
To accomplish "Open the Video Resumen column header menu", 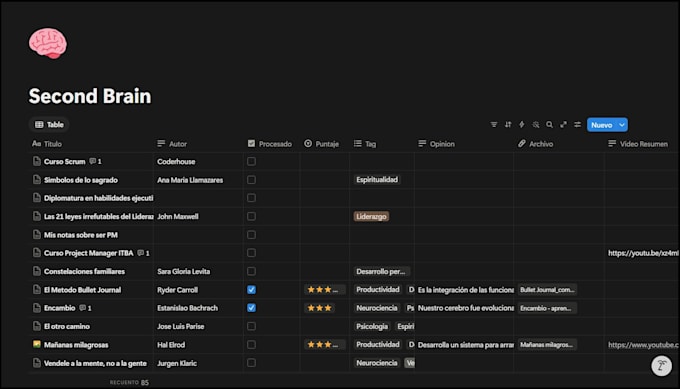I will click(638, 144).
